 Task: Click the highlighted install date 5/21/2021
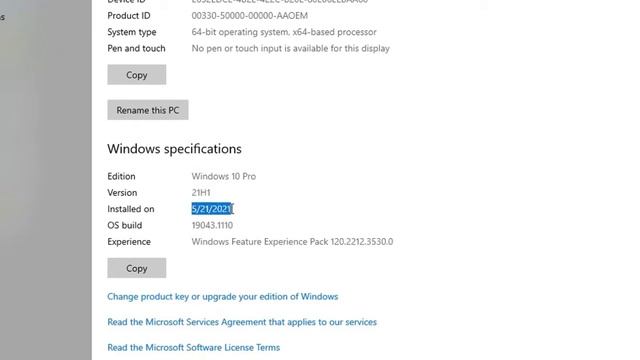[x=212, y=209]
